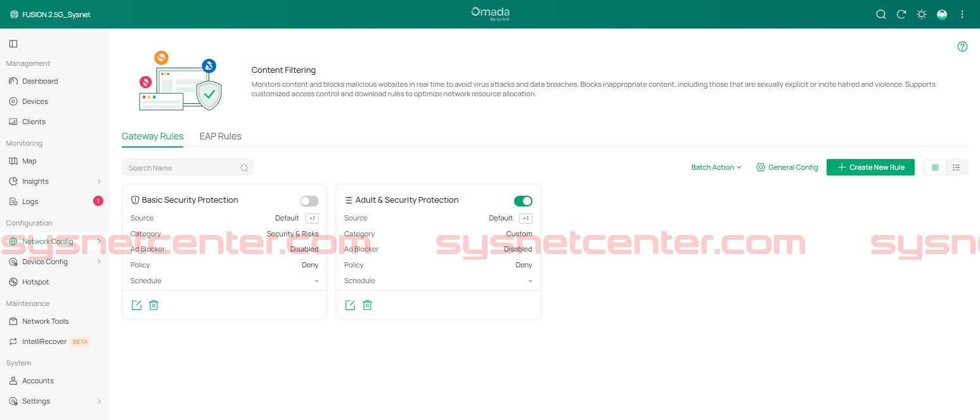Disable the Adult & Security Protection toggle
Image resolution: width=980 pixels, height=420 pixels.
[x=523, y=201]
